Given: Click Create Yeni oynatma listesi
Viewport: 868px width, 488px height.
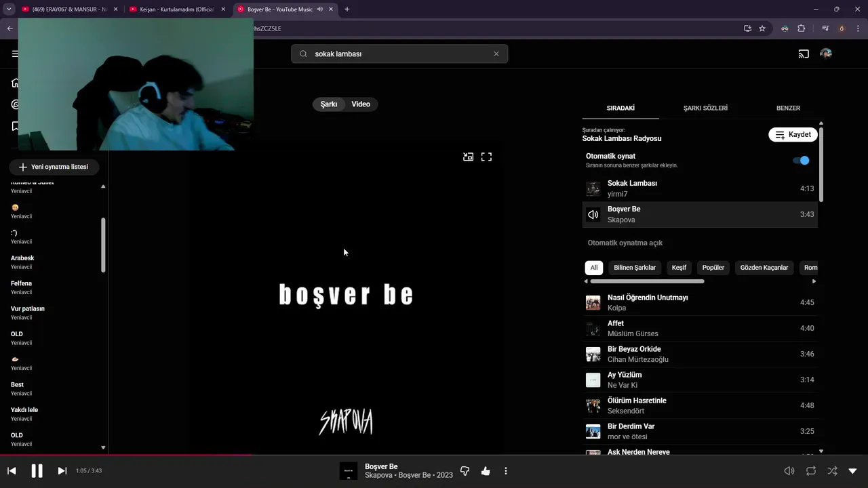Looking at the screenshot, I should (x=54, y=167).
